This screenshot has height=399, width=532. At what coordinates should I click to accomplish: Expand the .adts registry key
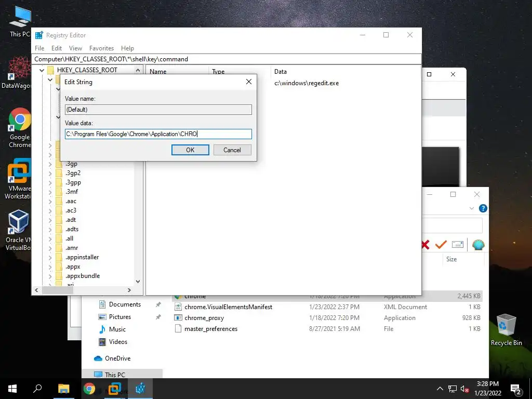50,229
